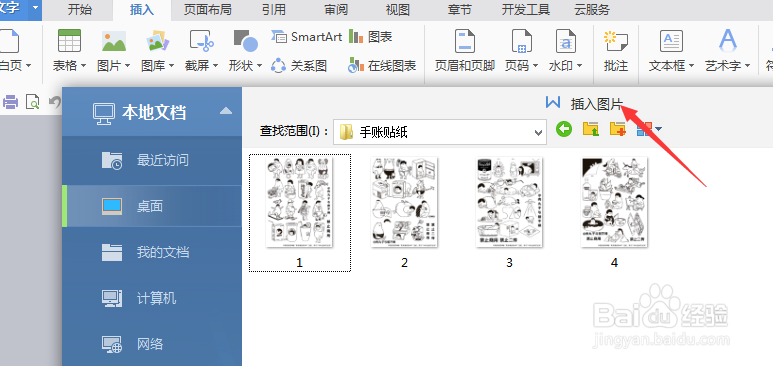The width and height of the screenshot is (773, 366).
Task: Expand the 图库 dropdown arrow
Action: click(x=171, y=66)
